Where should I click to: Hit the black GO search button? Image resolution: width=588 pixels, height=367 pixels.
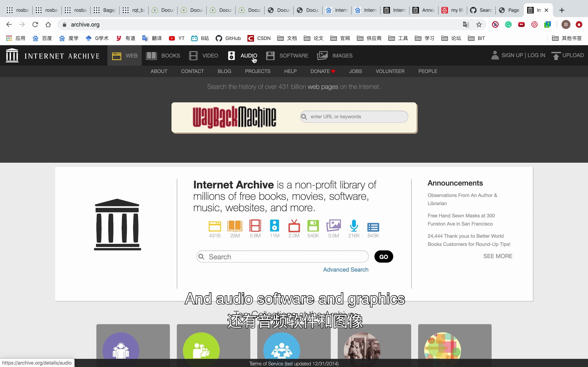point(383,256)
